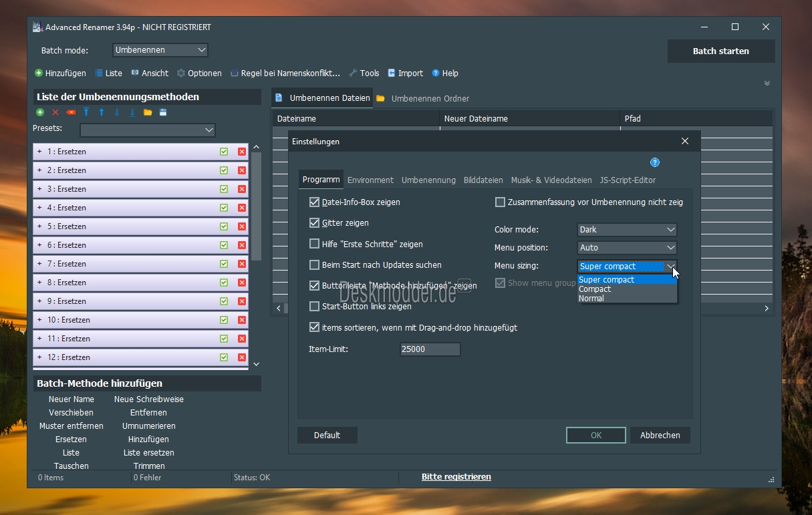Switch to the Umbenennung settings tab
The width and height of the screenshot is (812, 515).
(x=428, y=180)
